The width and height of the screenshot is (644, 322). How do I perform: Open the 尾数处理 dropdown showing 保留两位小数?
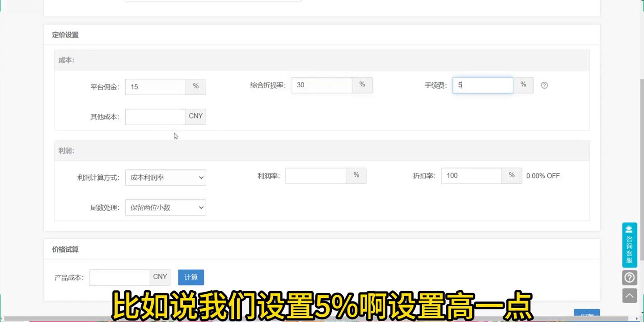click(165, 208)
